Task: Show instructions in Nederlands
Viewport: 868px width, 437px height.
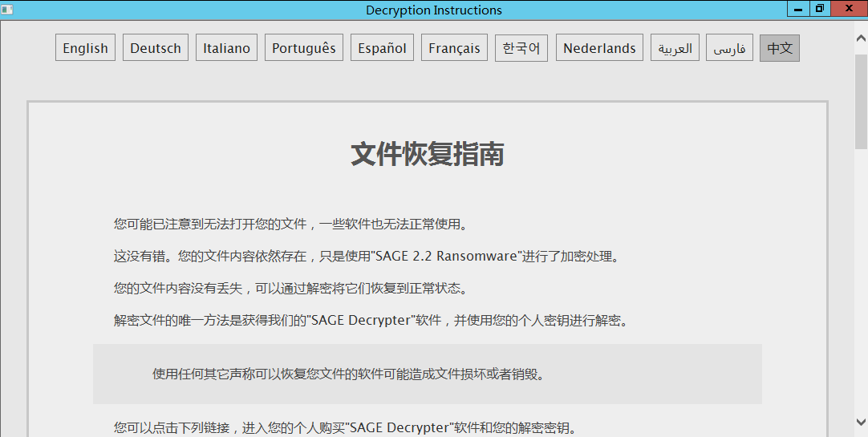Action: pos(599,48)
